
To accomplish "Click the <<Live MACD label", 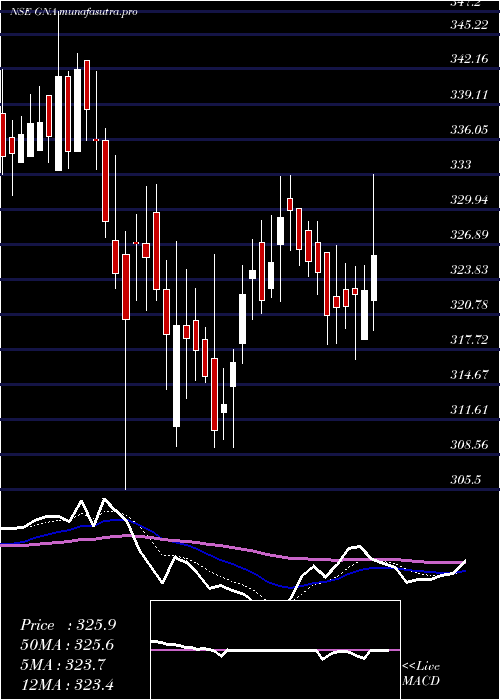I will (421, 674).
